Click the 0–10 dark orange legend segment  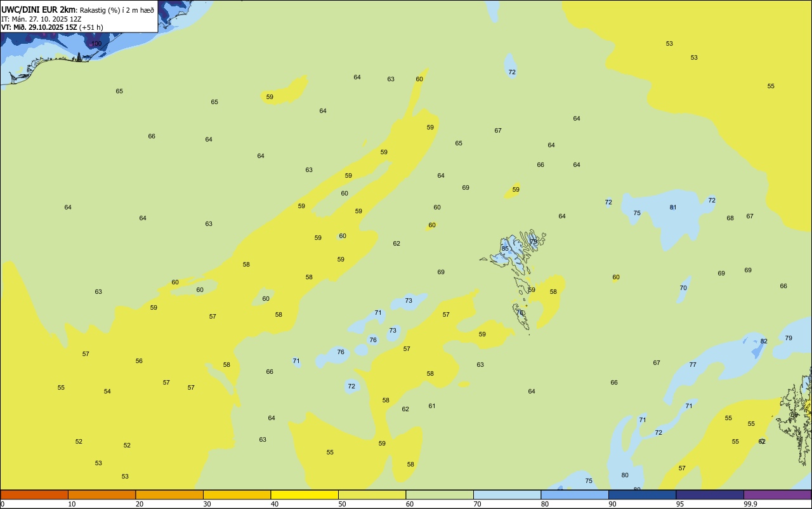click(x=34, y=494)
